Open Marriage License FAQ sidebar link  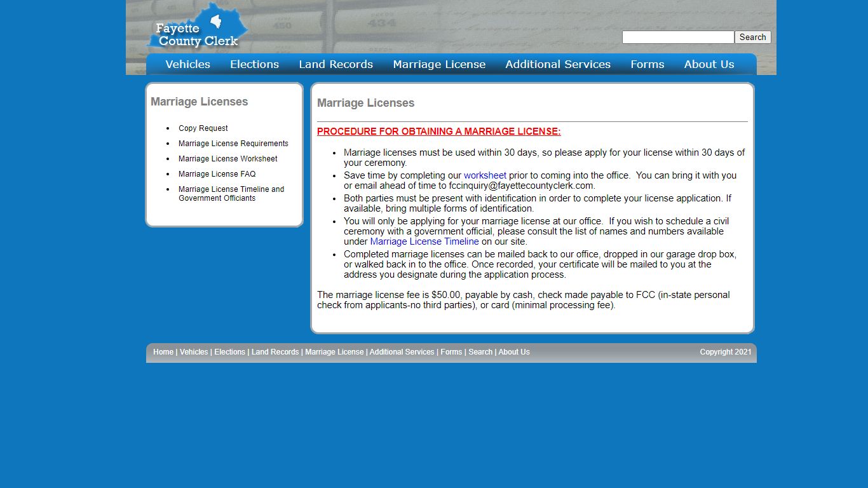pos(217,174)
